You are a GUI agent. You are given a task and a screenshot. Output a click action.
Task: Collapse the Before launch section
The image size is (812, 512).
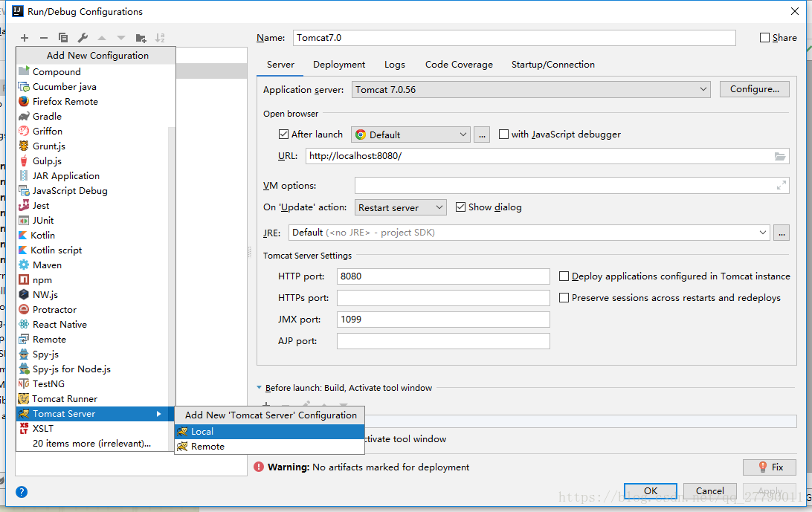260,388
